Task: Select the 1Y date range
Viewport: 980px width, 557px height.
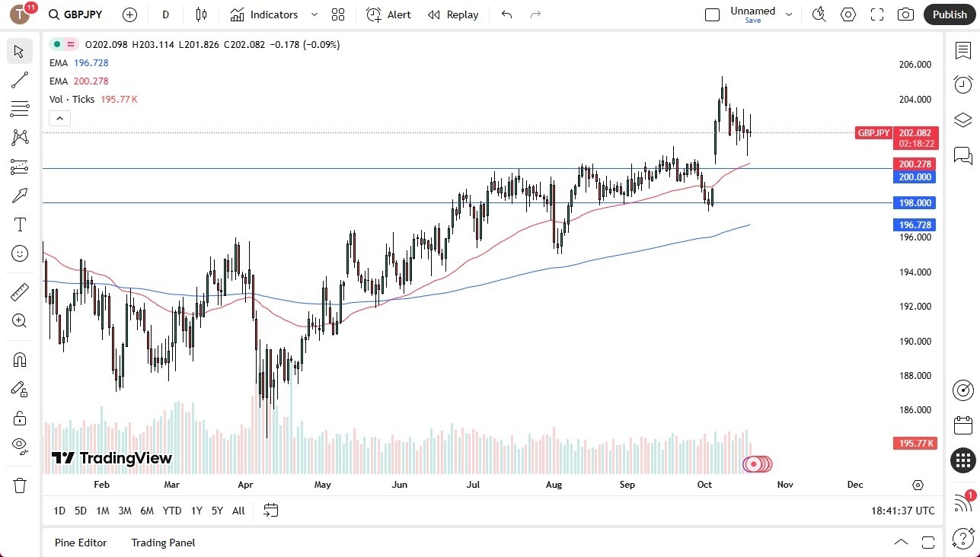Action: (196, 511)
